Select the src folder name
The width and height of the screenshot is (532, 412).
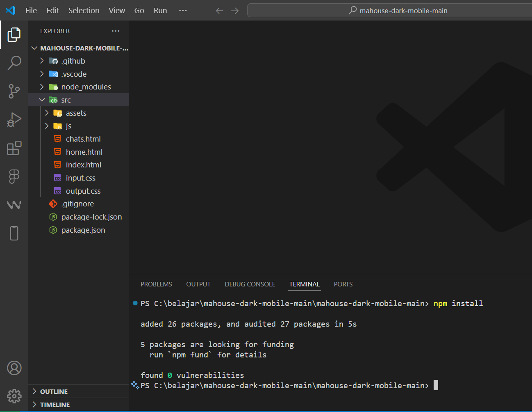coord(66,100)
